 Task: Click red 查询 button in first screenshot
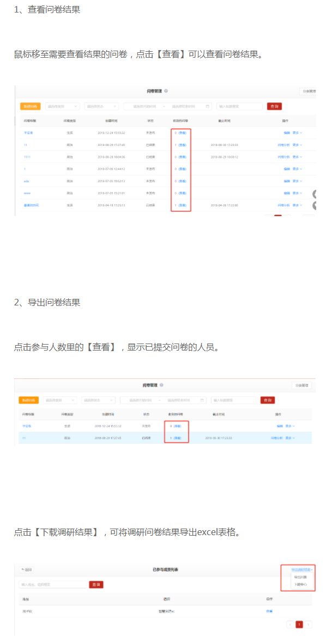(274, 106)
